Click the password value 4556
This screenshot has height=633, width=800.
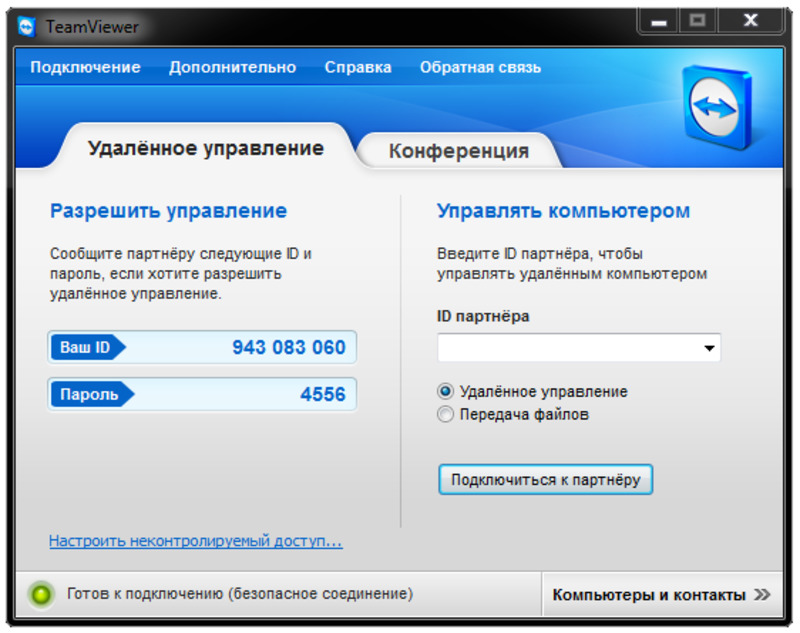(323, 394)
